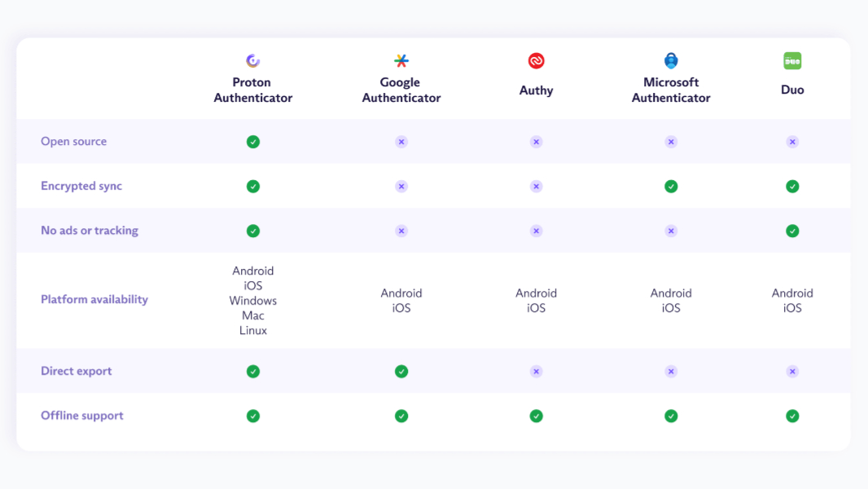The image size is (868, 489).
Task: Click Authy's Direct export cross mark
Action: pyautogui.click(x=536, y=372)
